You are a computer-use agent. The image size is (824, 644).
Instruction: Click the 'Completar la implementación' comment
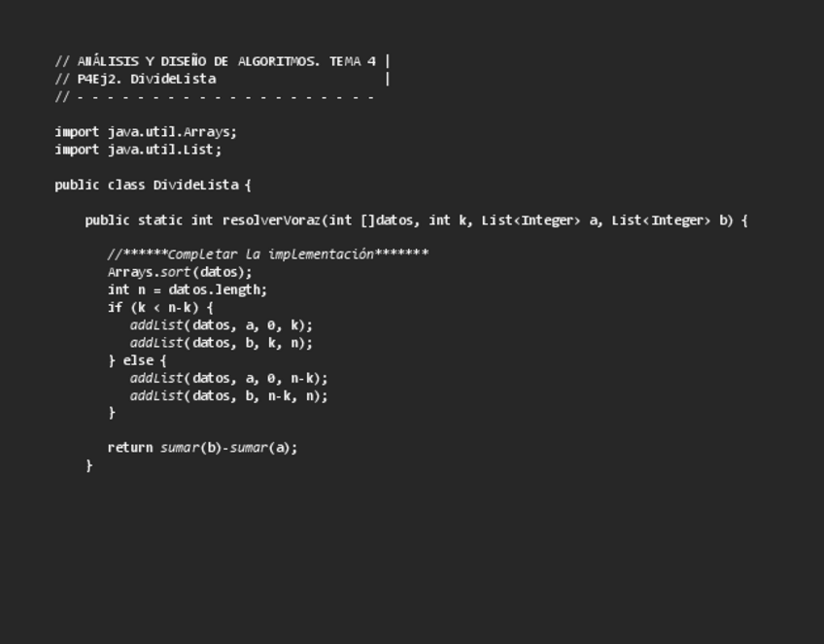point(268,254)
